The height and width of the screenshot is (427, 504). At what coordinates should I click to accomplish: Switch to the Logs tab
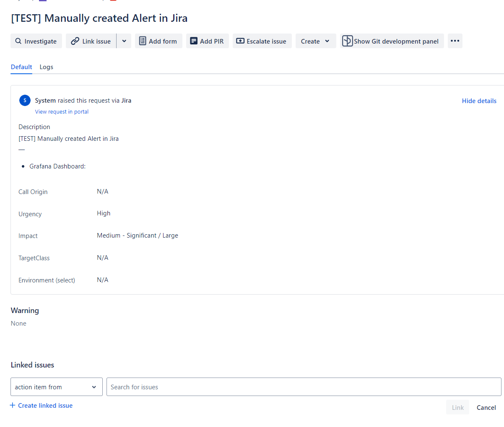[x=47, y=67]
